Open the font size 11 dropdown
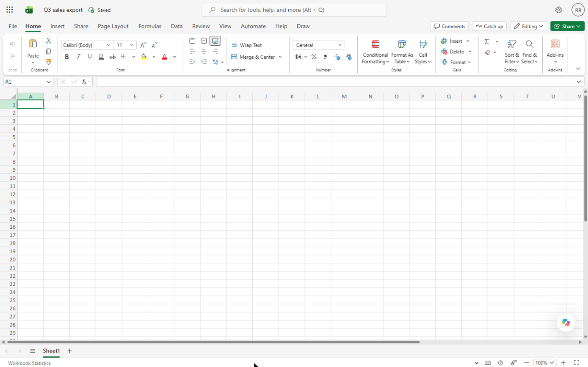 [132, 45]
